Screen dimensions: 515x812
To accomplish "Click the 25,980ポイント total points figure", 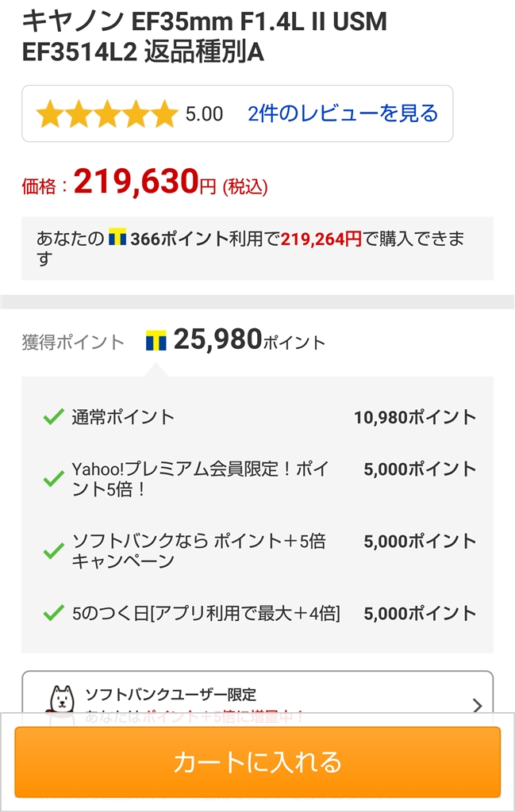I will pyautogui.click(x=249, y=340).
